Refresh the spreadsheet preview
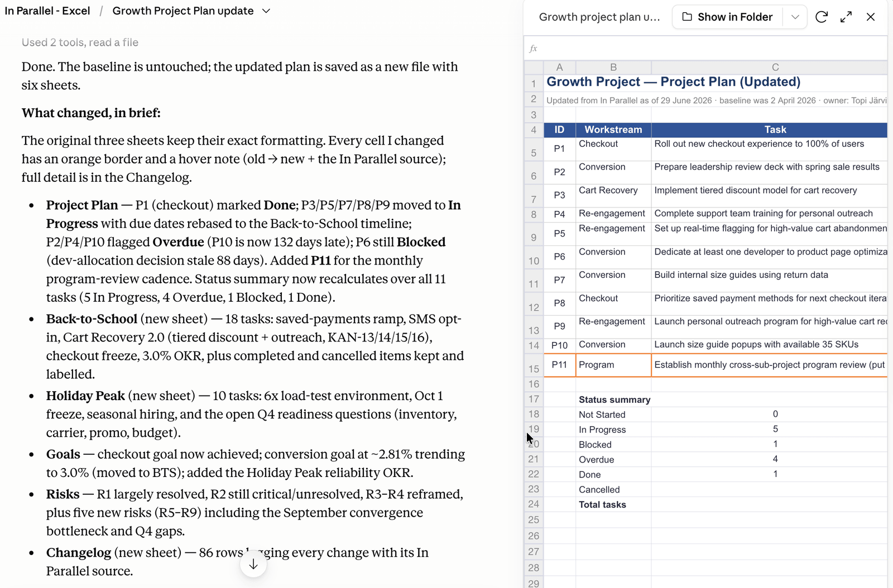893x588 pixels. (x=821, y=17)
